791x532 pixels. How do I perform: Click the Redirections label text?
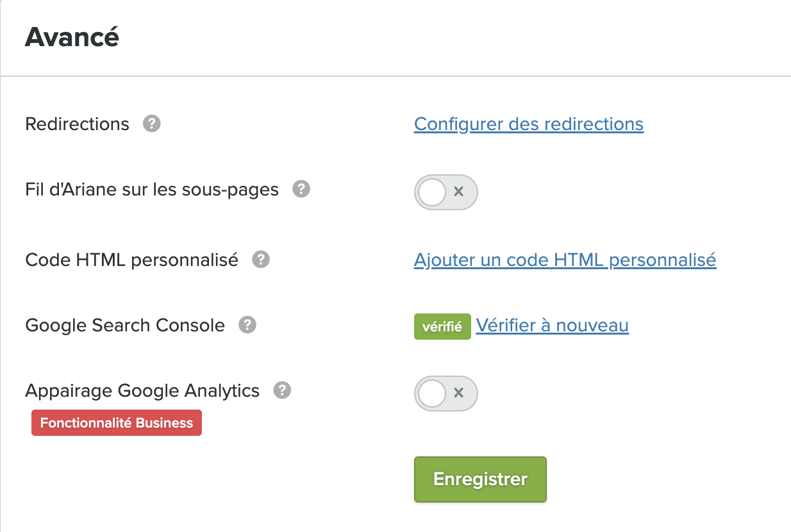(77, 124)
